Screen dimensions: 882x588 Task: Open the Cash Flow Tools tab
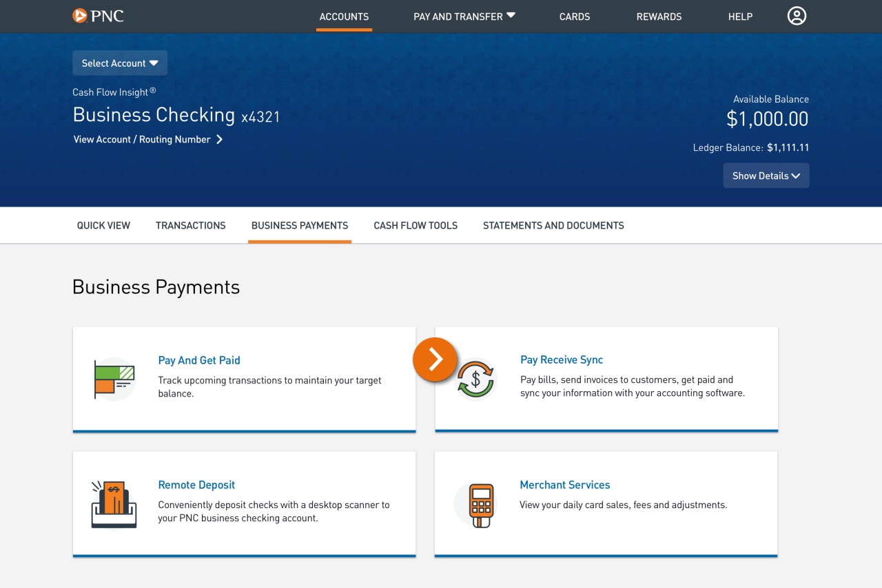[x=415, y=225]
